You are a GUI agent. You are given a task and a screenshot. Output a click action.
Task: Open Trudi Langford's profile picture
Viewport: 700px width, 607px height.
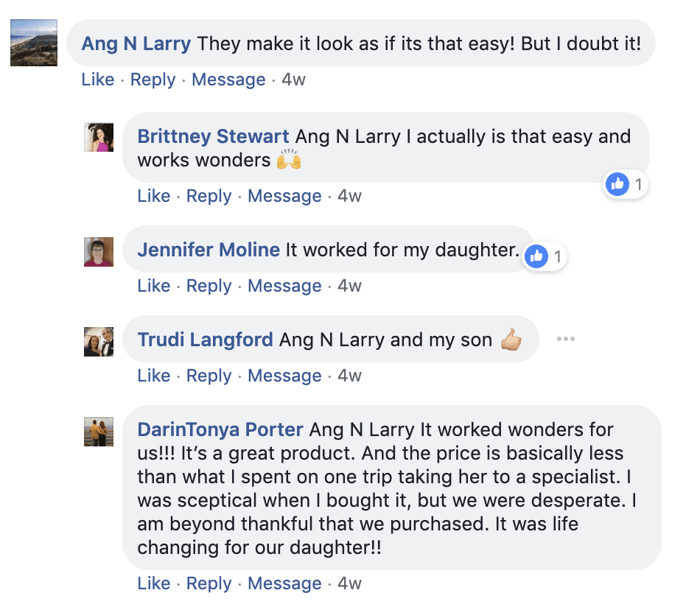click(99, 341)
